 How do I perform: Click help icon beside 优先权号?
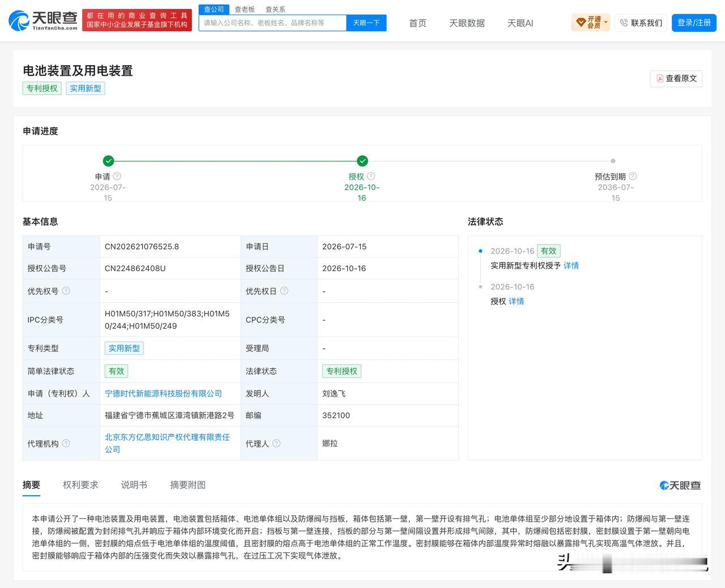pyautogui.click(x=66, y=291)
